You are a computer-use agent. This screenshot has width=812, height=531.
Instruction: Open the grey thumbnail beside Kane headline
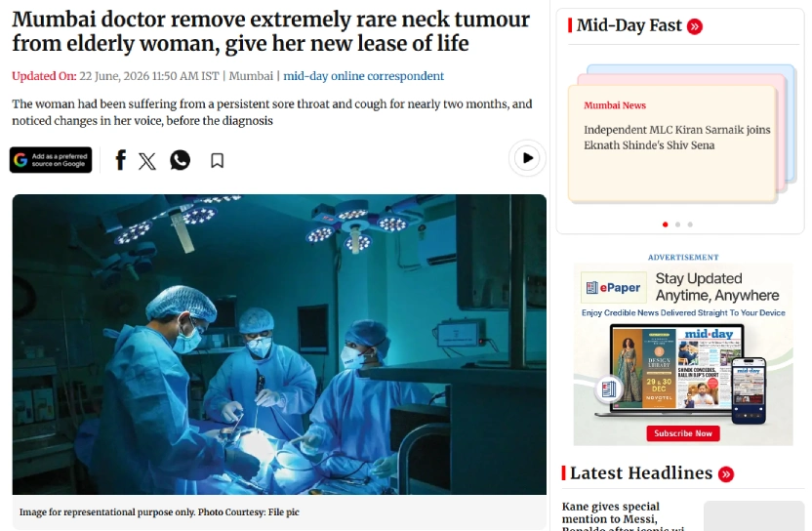click(754, 515)
